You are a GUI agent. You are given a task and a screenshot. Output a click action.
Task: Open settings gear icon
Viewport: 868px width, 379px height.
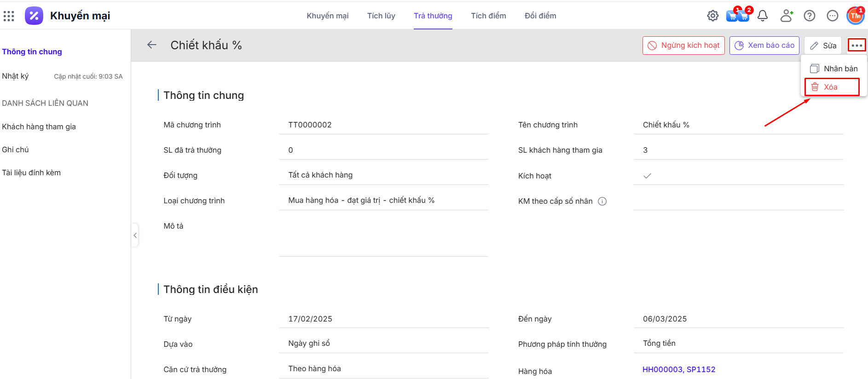[x=712, y=16]
